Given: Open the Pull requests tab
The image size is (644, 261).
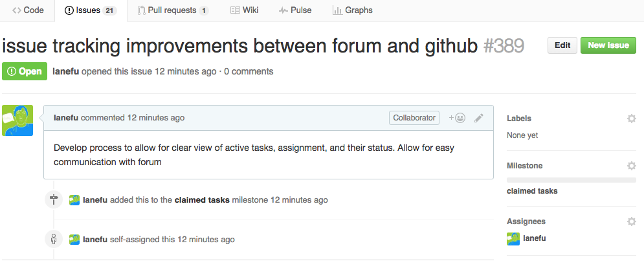Looking at the screenshot, I should (173, 10).
